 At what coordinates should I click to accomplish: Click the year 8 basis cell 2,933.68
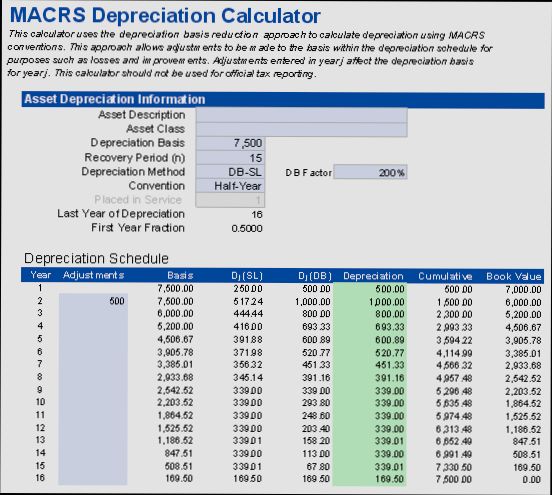pyautogui.click(x=175, y=377)
